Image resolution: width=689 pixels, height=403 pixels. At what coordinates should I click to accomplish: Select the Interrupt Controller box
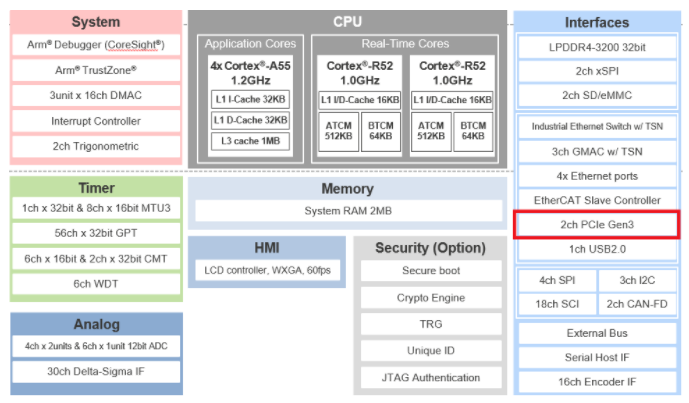(94, 121)
